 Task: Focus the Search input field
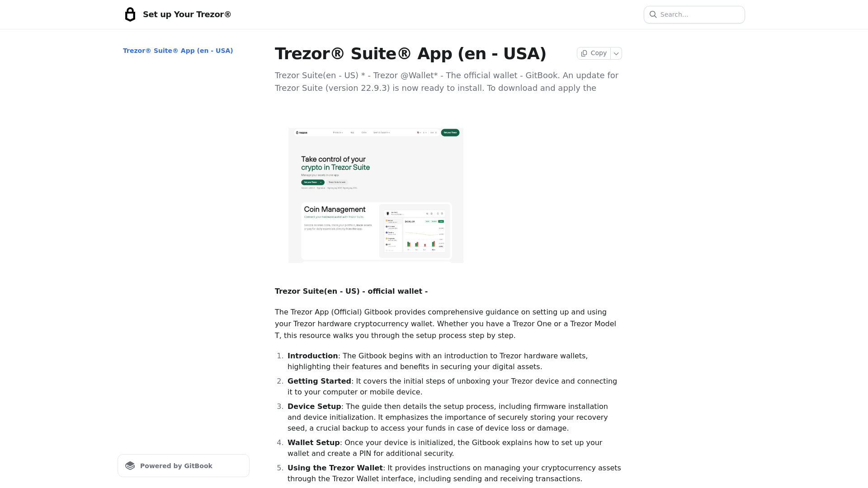point(694,14)
